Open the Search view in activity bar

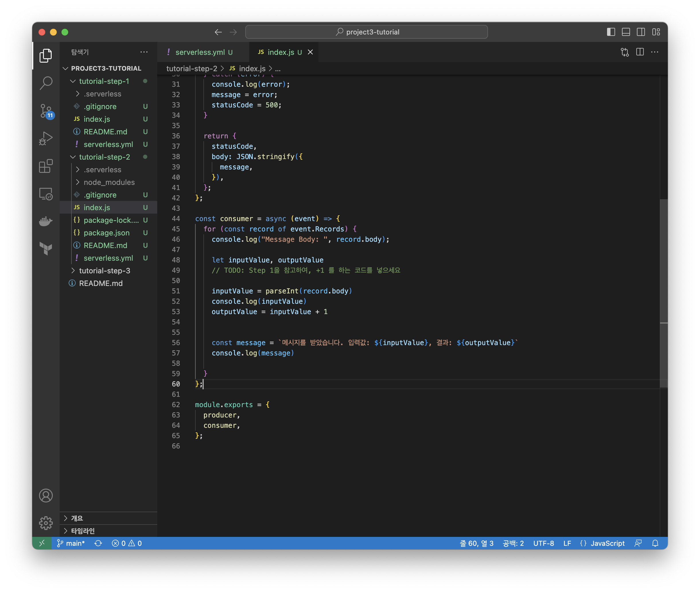tap(46, 83)
